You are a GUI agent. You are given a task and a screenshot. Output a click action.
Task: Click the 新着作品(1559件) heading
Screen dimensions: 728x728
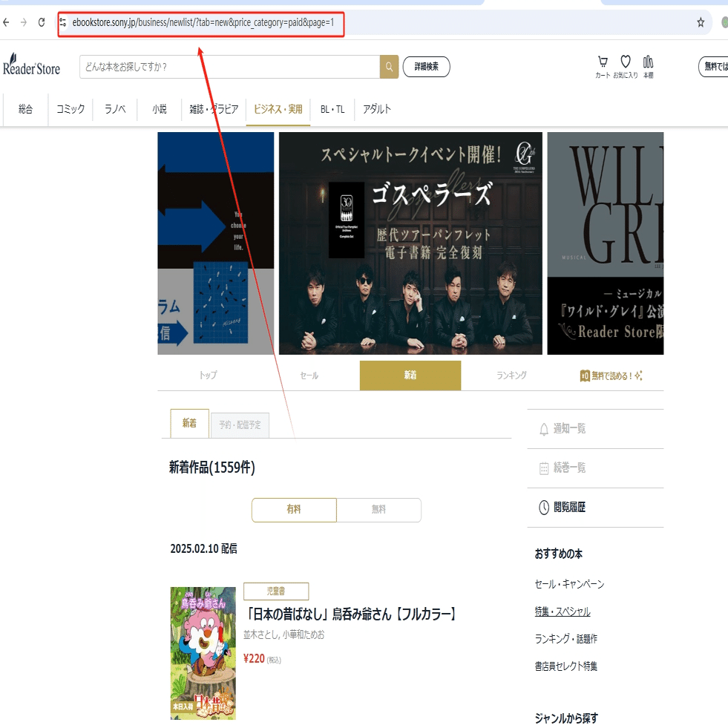212,468
